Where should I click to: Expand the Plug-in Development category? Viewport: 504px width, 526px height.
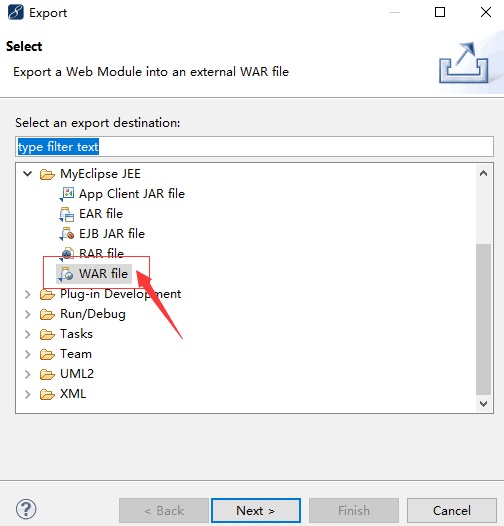tap(28, 294)
